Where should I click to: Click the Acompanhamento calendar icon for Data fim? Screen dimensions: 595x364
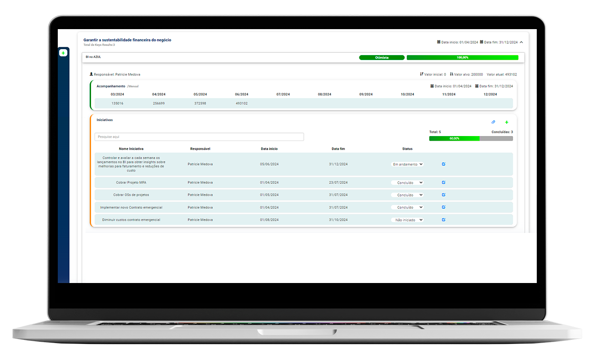click(x=477, y=86)
